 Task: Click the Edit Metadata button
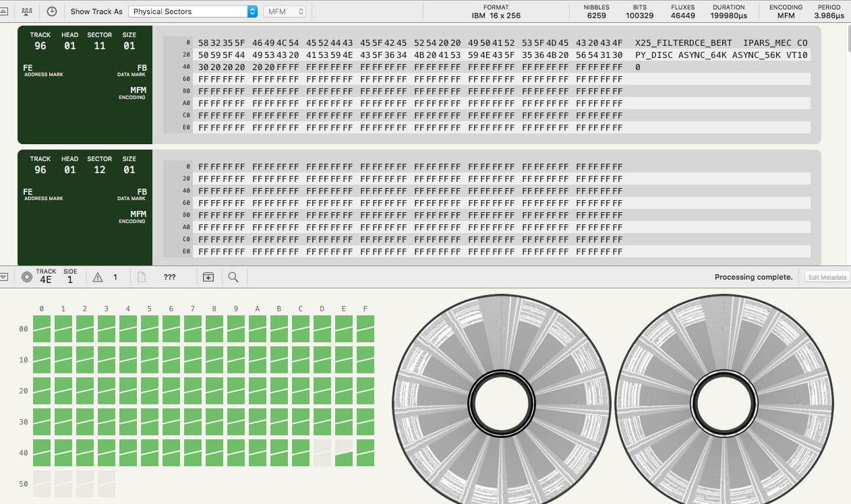827,277
